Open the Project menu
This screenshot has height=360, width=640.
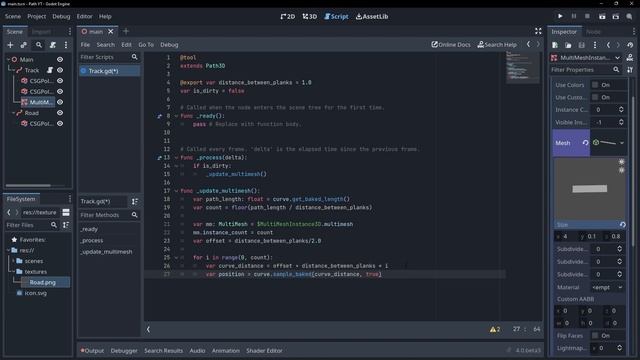click(x=36, y=16)
